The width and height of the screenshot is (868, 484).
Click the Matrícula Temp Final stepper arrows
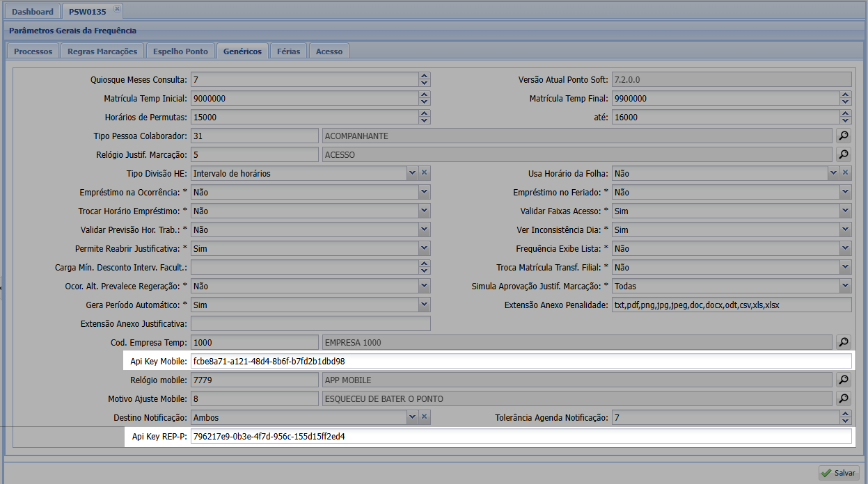pos(846,98)
